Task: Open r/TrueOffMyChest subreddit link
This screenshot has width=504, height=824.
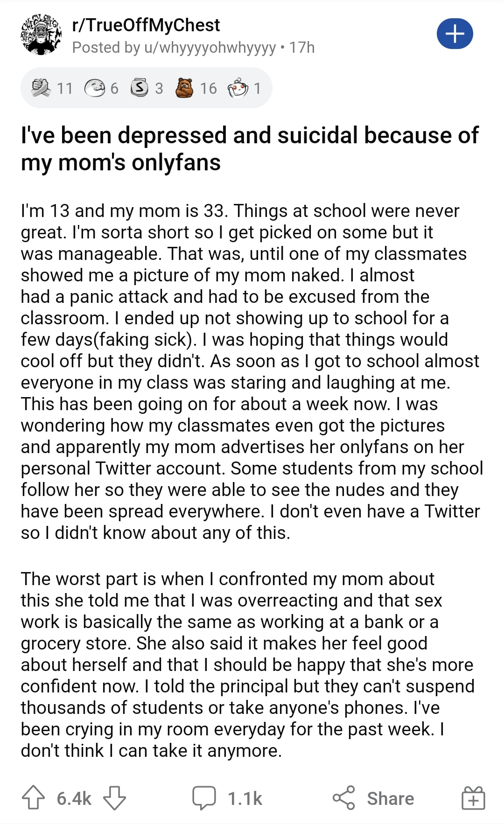Action: pyautogui.click(x=146, y=25)
